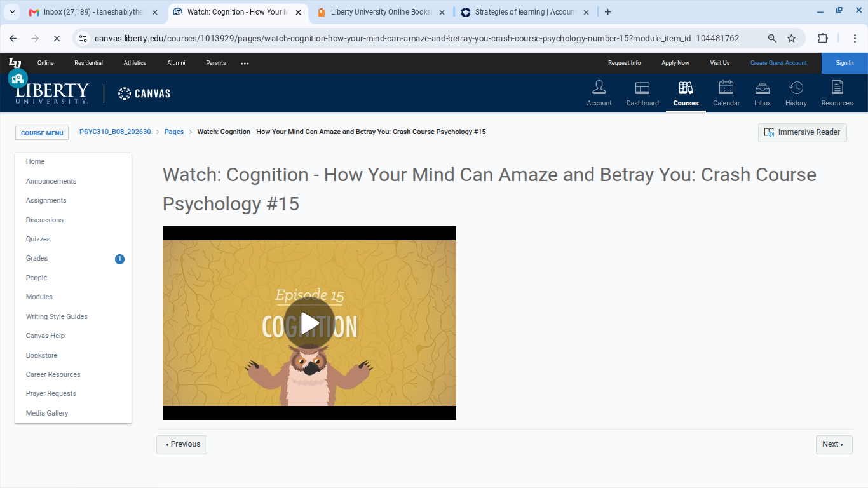Open the Chrome extensions puzzle icon

coord(823,38)
